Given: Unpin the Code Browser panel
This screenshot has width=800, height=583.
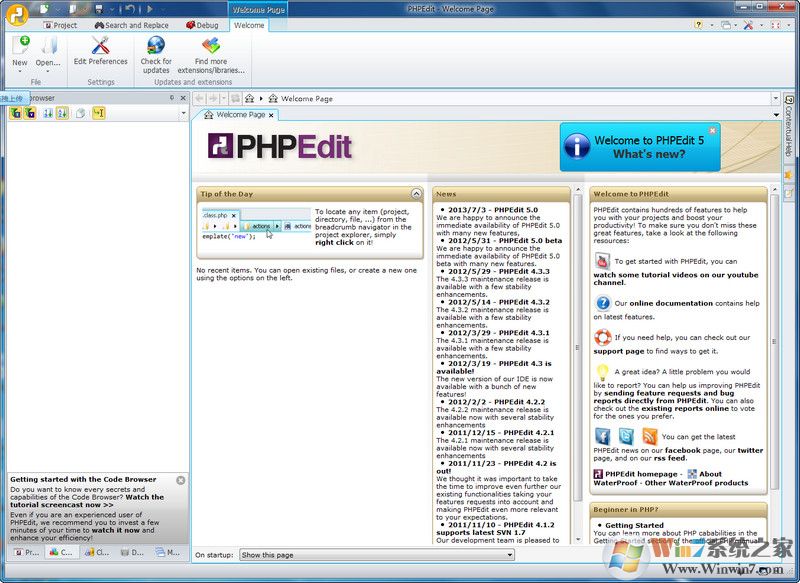Looking at the screenshot, I should pyautogui.click(x=170, y=97).
